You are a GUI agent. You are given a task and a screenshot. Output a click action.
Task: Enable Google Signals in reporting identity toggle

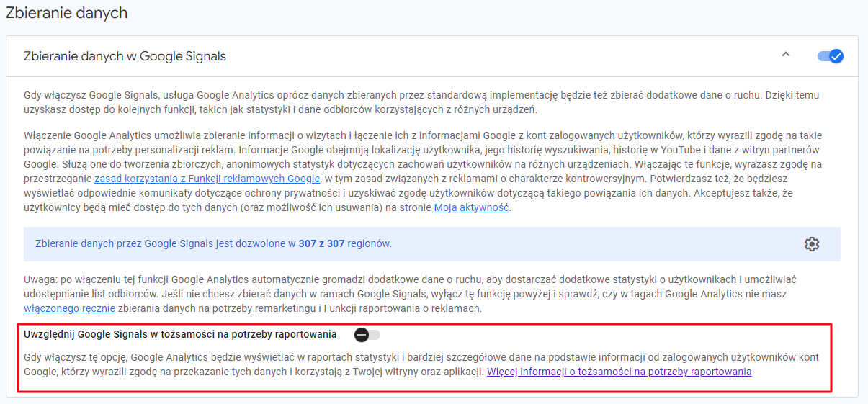point(367,334)
